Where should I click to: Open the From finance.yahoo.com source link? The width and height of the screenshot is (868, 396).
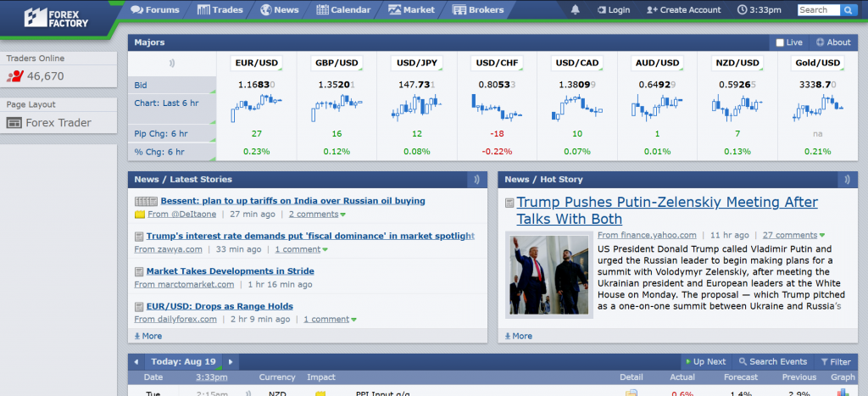647,235
